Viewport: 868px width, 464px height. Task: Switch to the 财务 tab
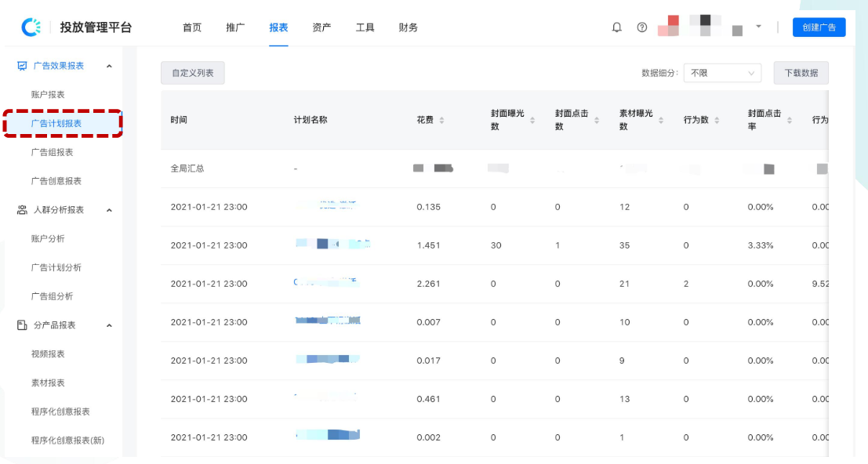tap(408, 26)
